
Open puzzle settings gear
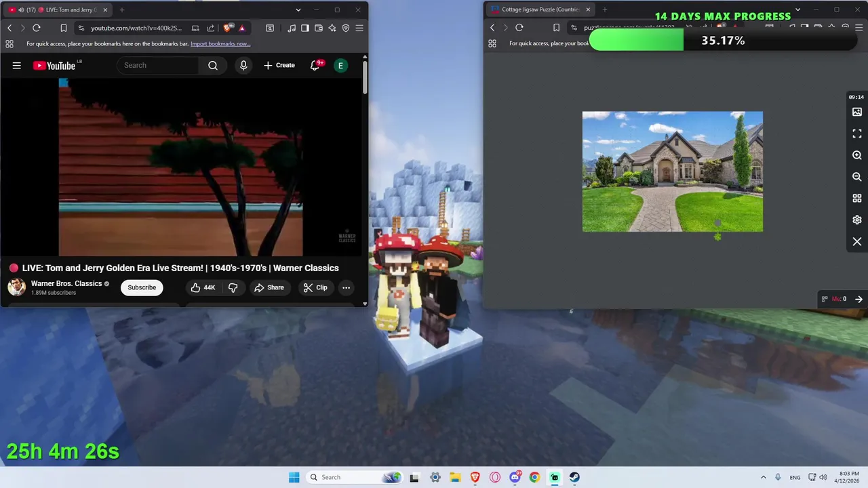[857, 220]
